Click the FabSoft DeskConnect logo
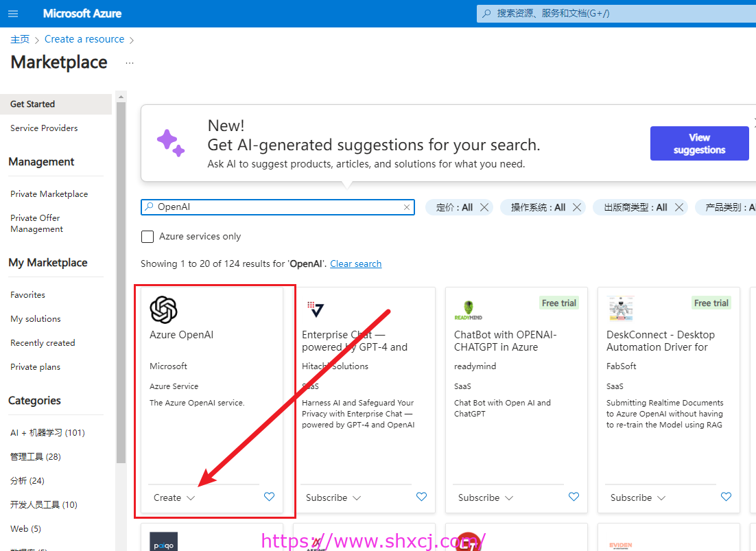This screenshot has width=756, height=551. (621, 309)
